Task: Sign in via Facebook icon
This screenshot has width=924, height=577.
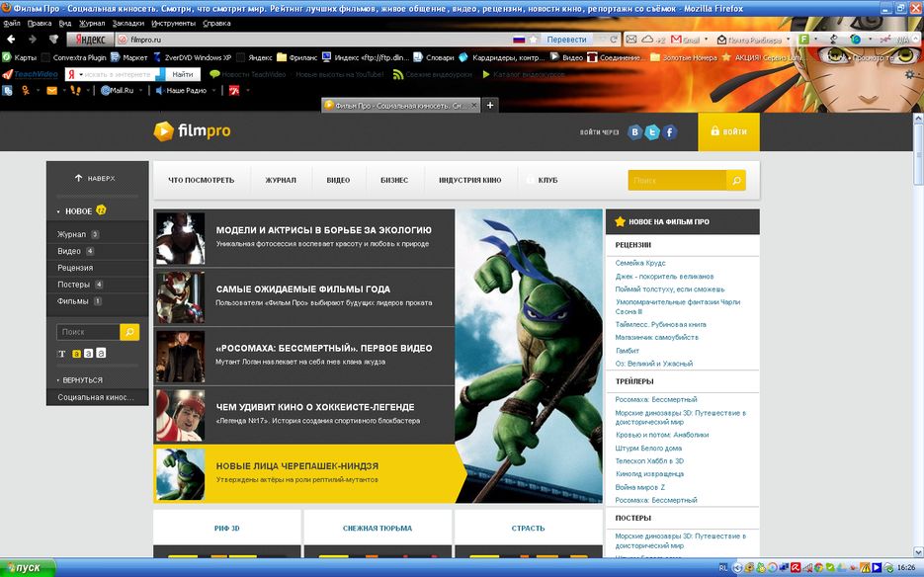Action: [x=669, y=132]
